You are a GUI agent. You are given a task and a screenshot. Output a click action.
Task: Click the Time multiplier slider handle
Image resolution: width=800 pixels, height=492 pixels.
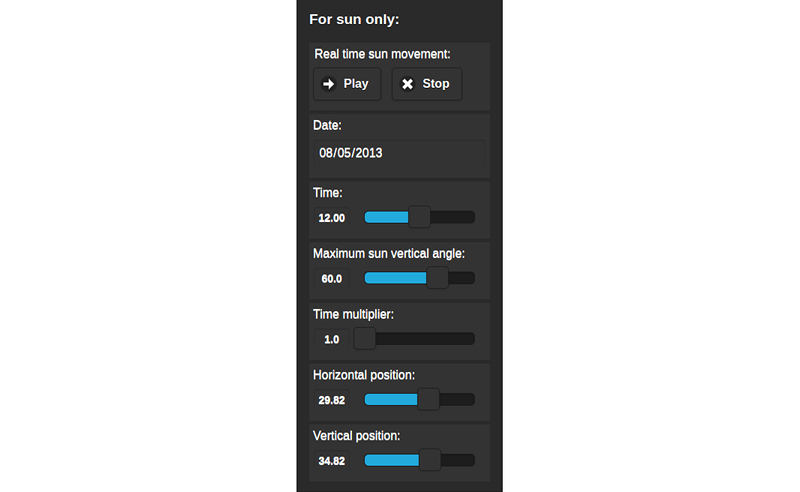(x=365, y=339)
